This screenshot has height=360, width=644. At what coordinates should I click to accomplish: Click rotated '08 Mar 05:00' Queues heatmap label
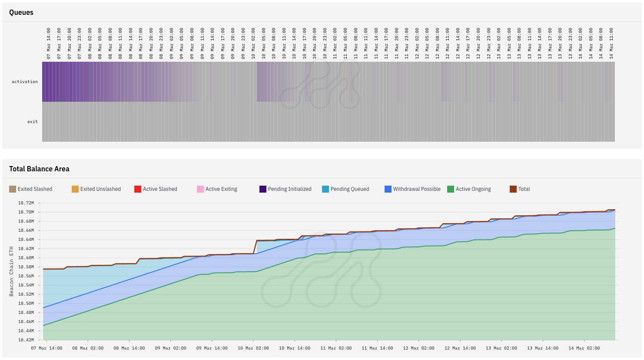[100, 43]
